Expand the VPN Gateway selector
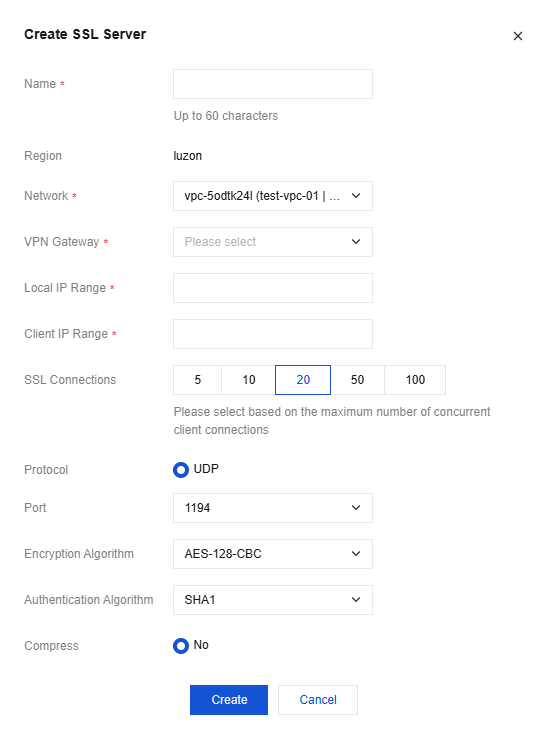Image resolution: width=547 pixels, height=739 pixels. 272,242
